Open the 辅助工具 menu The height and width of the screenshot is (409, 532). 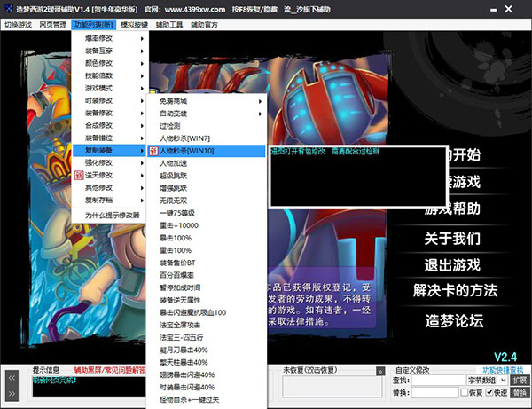click(169, 25)
